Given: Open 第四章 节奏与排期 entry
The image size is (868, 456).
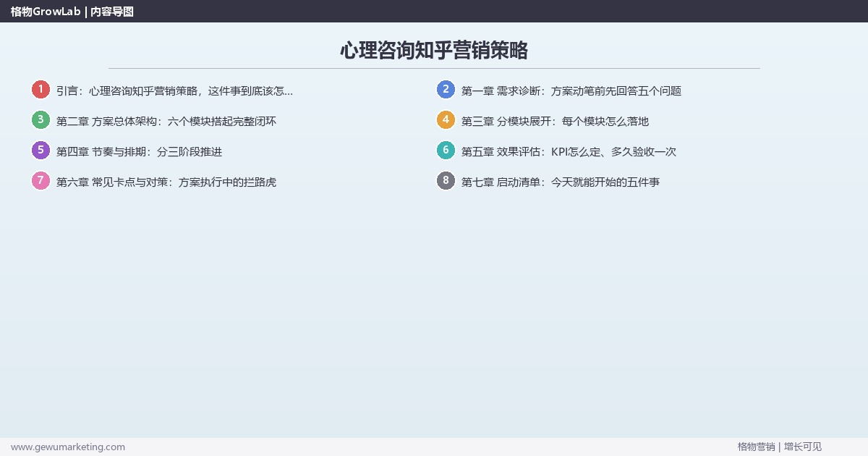Looking at the screenshot, I should [139, 152].
